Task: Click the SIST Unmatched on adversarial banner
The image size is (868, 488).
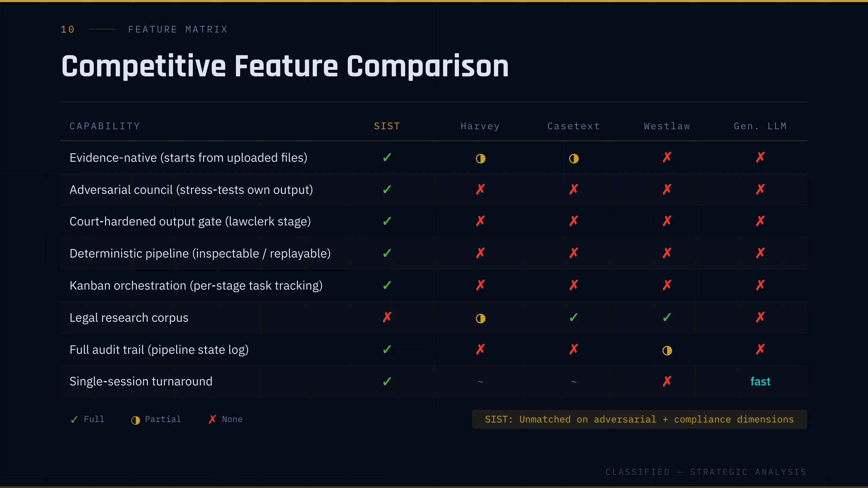Action: coord(639,419)
